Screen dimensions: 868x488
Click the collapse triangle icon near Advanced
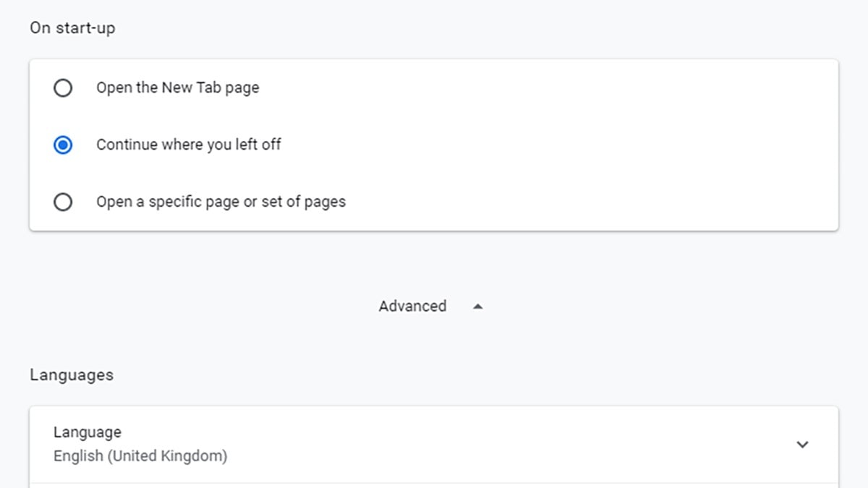[x=477, y=306]
